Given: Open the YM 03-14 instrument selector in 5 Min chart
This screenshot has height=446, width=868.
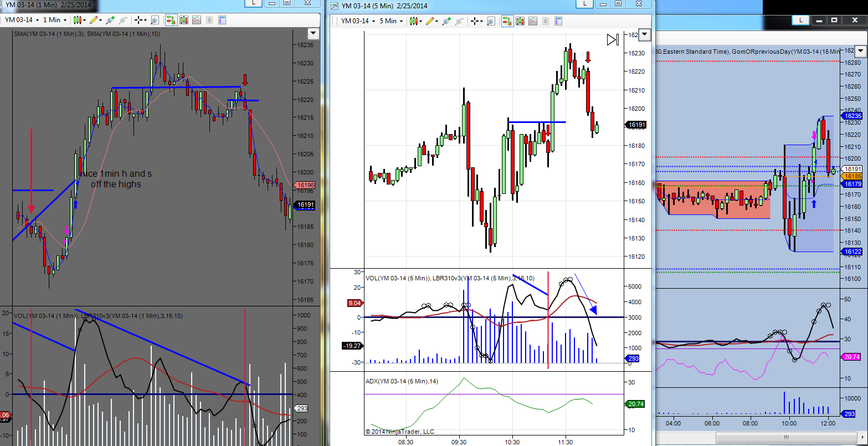Looking at the screenshot, I should tap(358, 21).
